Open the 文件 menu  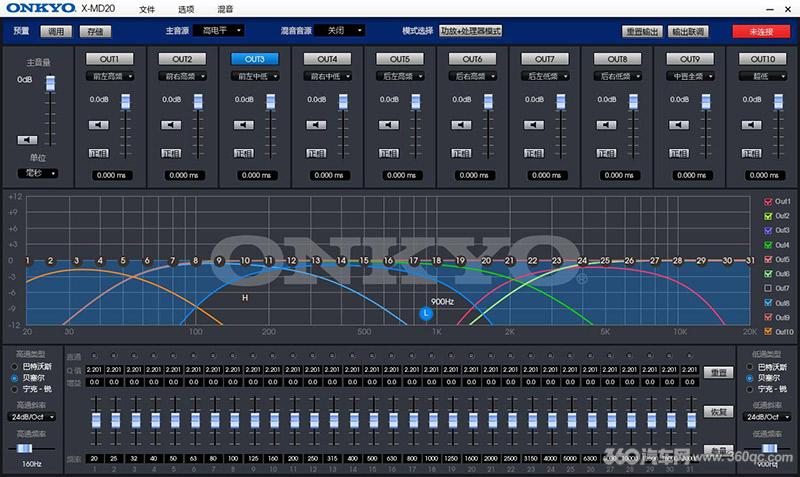pos(147,9)
